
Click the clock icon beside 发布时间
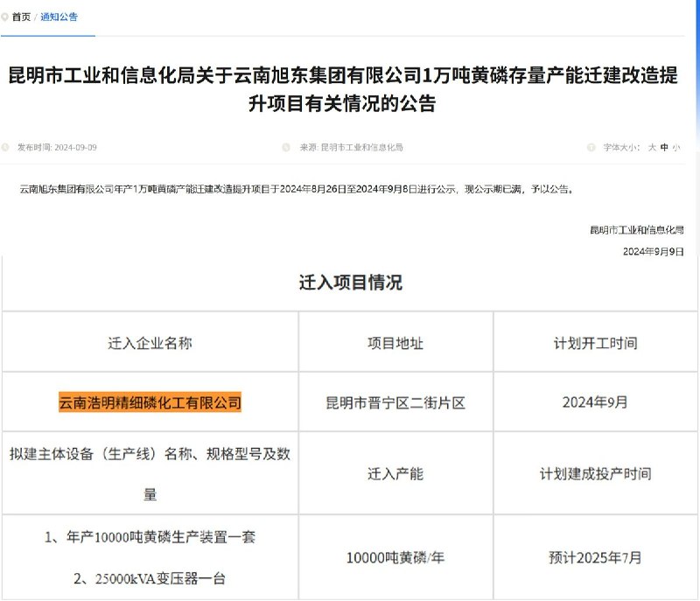coord(5,147)
